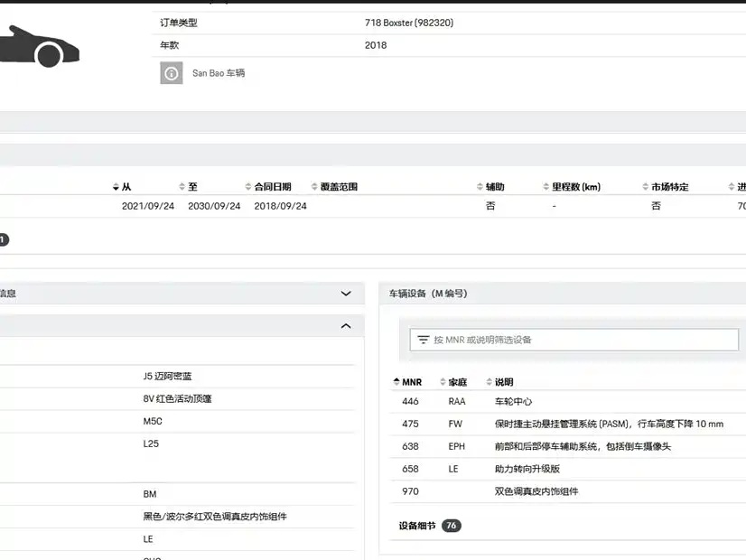Select equipment row 475 PASM
Viewport: 746px width, 560px height.
pyautogui.click(x=567, y=424)
